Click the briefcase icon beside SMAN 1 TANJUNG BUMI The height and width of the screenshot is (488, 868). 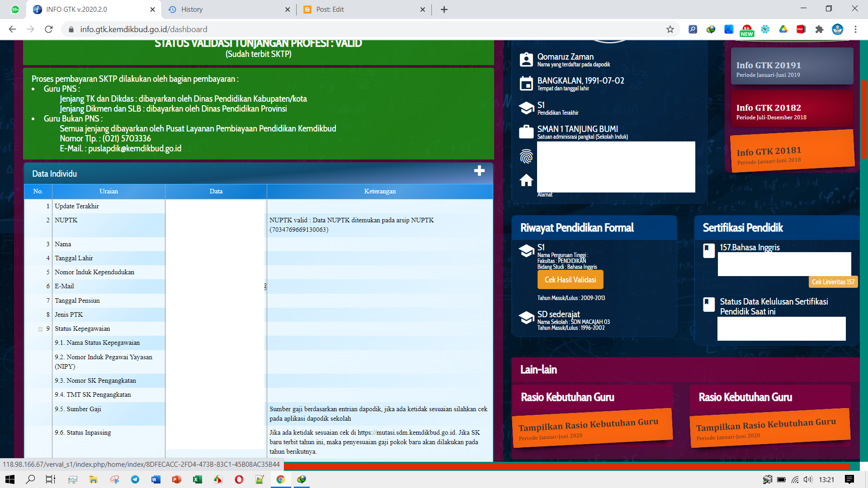click(x=526, y=131)
